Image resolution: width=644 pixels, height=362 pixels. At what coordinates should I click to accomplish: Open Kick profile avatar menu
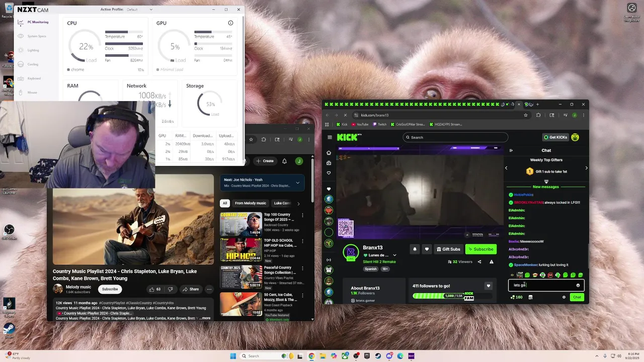[575, 137]
